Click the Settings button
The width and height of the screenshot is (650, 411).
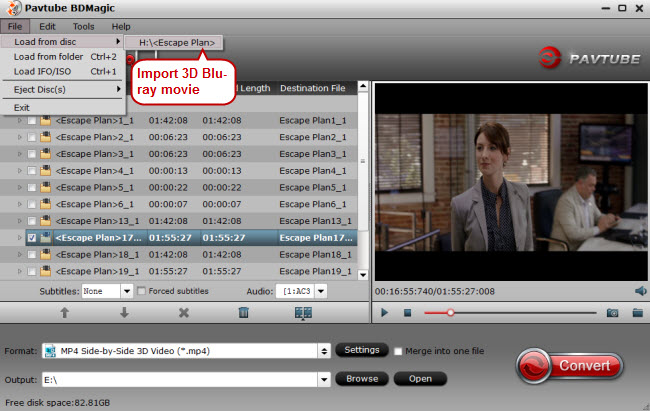362,350
